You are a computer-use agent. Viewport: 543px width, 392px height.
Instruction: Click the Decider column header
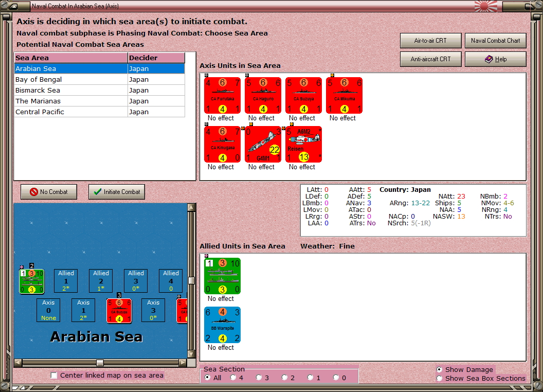pos(156,58)
